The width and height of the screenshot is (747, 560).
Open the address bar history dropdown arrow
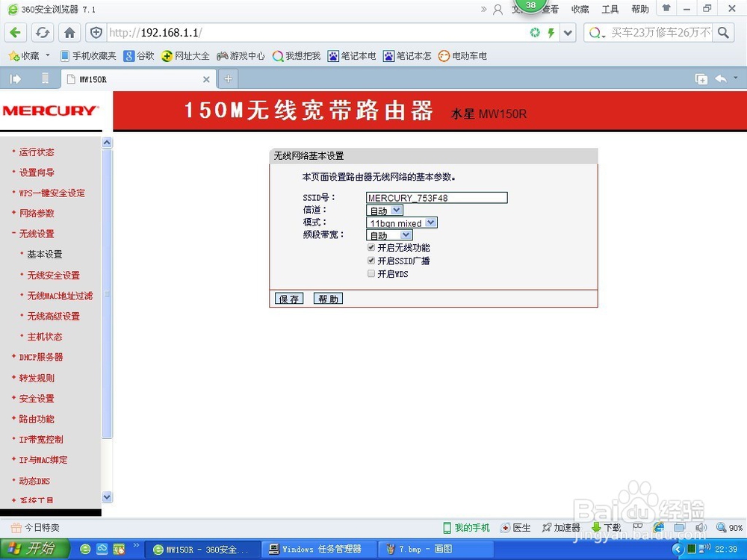(x=568, y=32)
